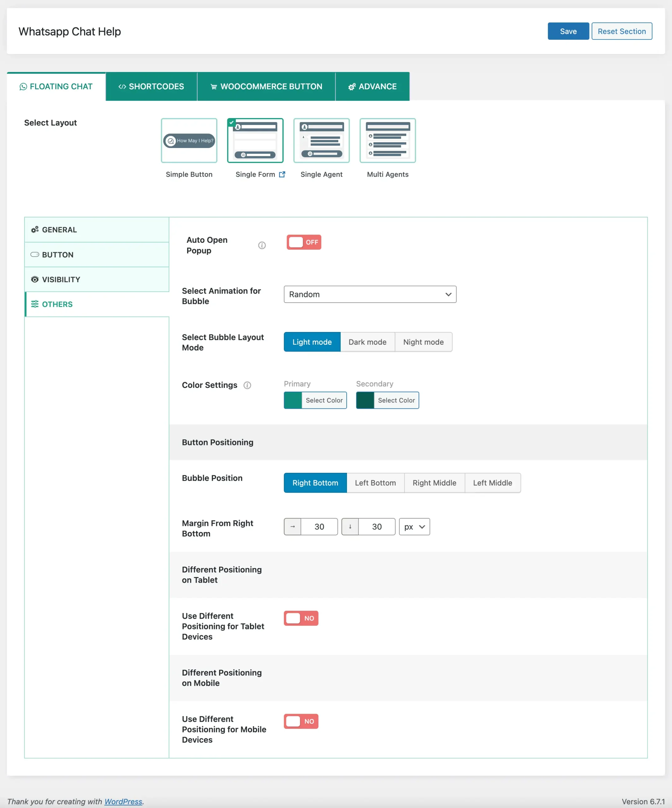Open Single Form external preview link icon

click(282, 174)
